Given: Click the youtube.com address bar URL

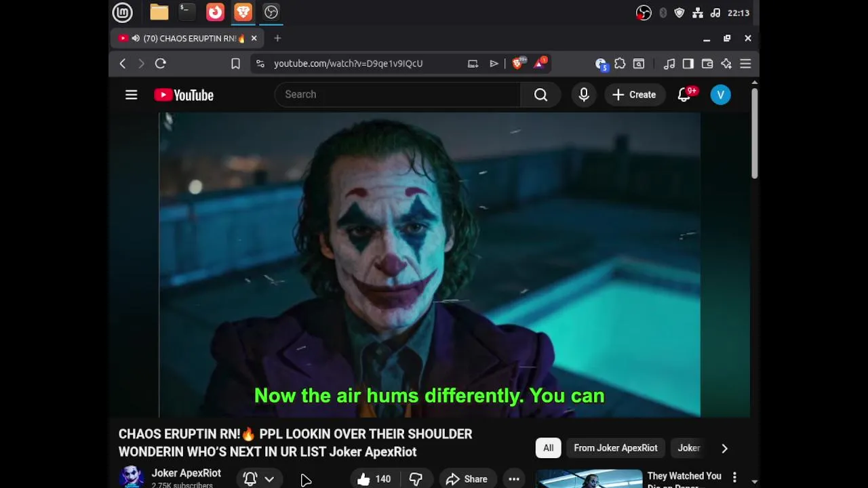Looking at the screenshot, I should click(348, 64).
